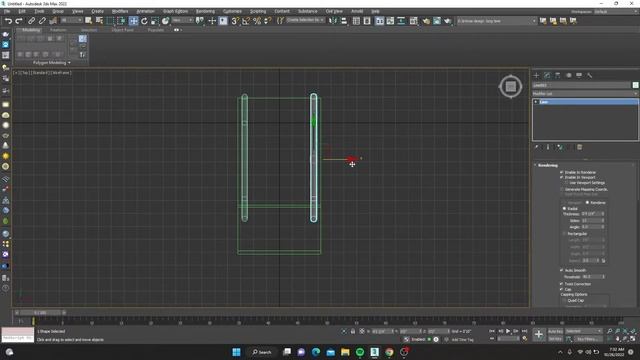Open the Hierarchy command panel tab
This screenshot has width=640, height=360.
(558, 76)
